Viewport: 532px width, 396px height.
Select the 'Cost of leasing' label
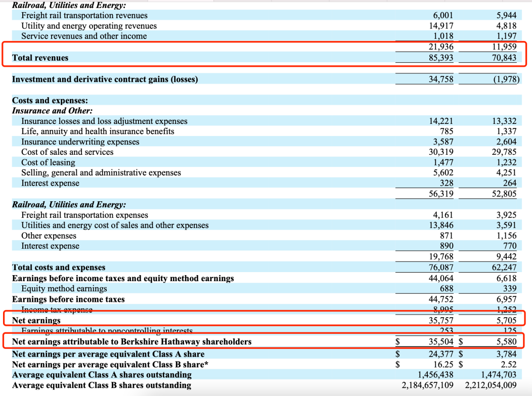pos(48,162)
